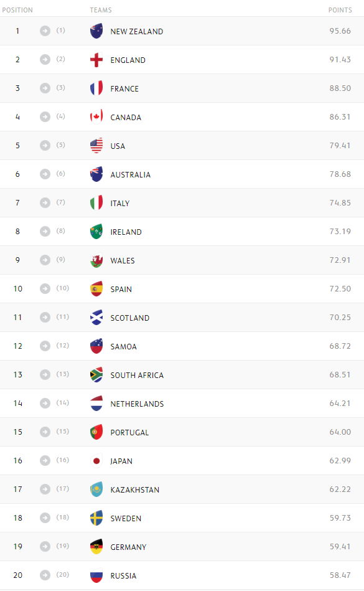Click the Japan flag icon
This screenshot has width=364, height=591.
click(x=96, y=461)
